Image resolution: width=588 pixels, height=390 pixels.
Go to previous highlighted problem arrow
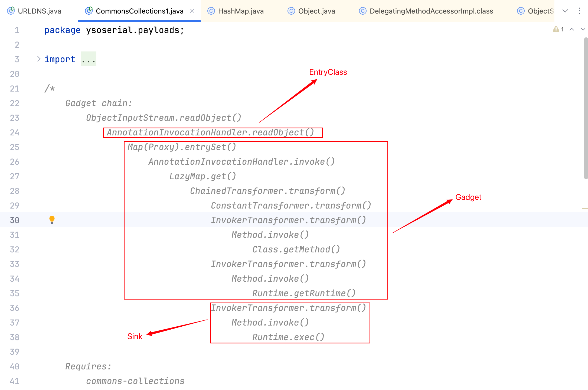(x=572, y=29)
